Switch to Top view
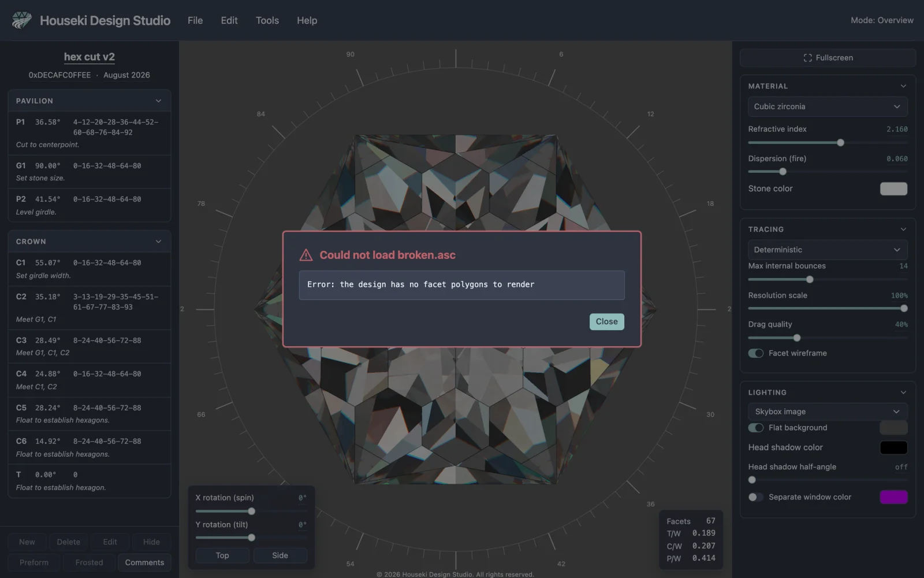 tap(222, 555)
